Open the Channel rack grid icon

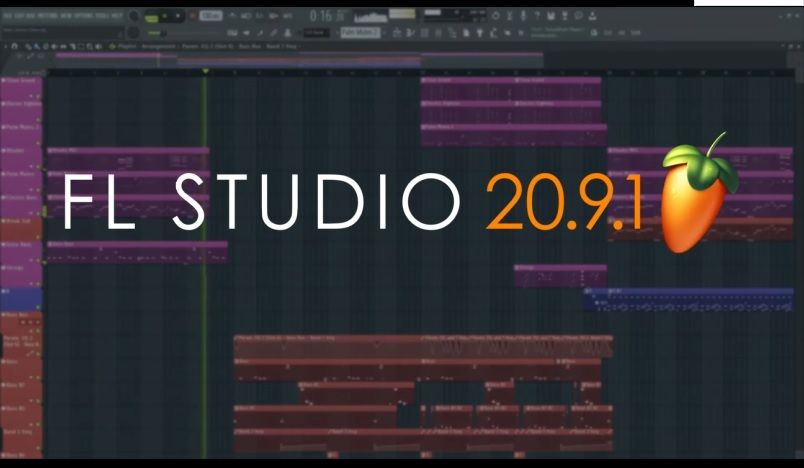[x=425, y=33]
